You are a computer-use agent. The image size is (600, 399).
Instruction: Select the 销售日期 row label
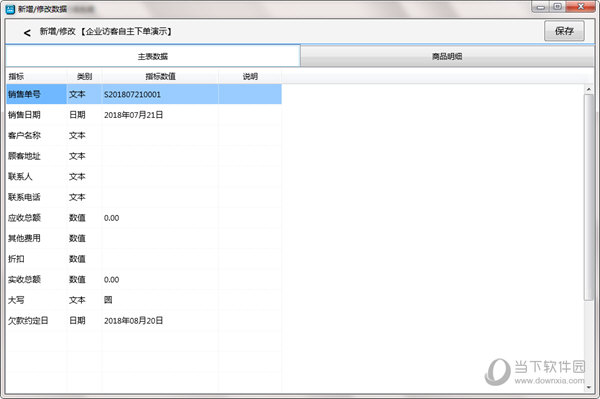pos(24,115)
